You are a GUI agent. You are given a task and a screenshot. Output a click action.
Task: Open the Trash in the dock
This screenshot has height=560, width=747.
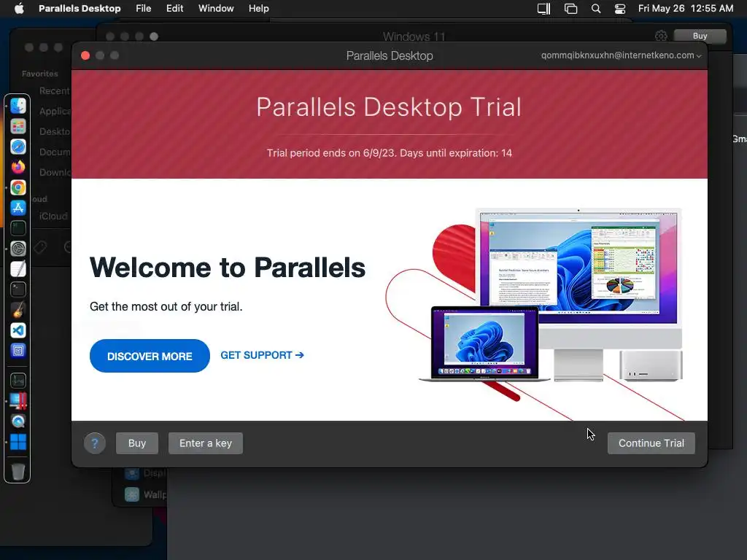pos(18,472)
